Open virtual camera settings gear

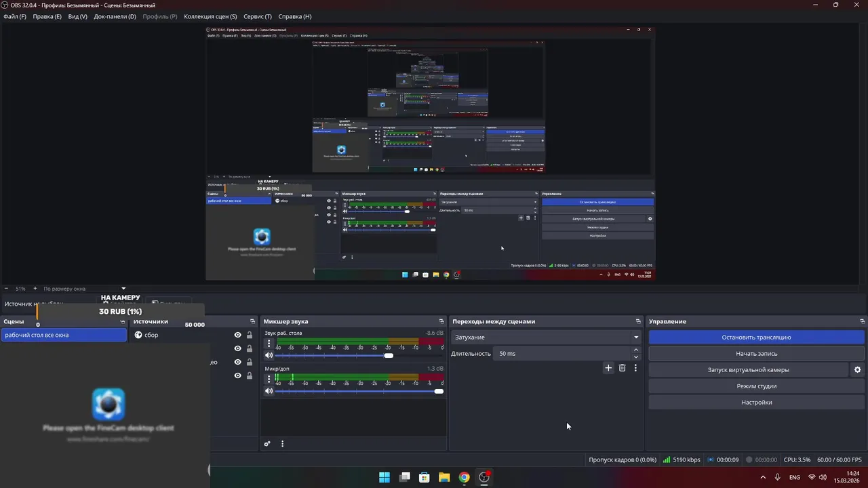[857, 370]
